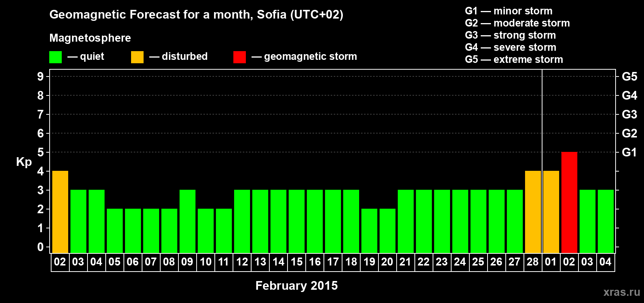Click the 'G4 — severe storm' legend line
644x303 pixels.
[510, 47]
